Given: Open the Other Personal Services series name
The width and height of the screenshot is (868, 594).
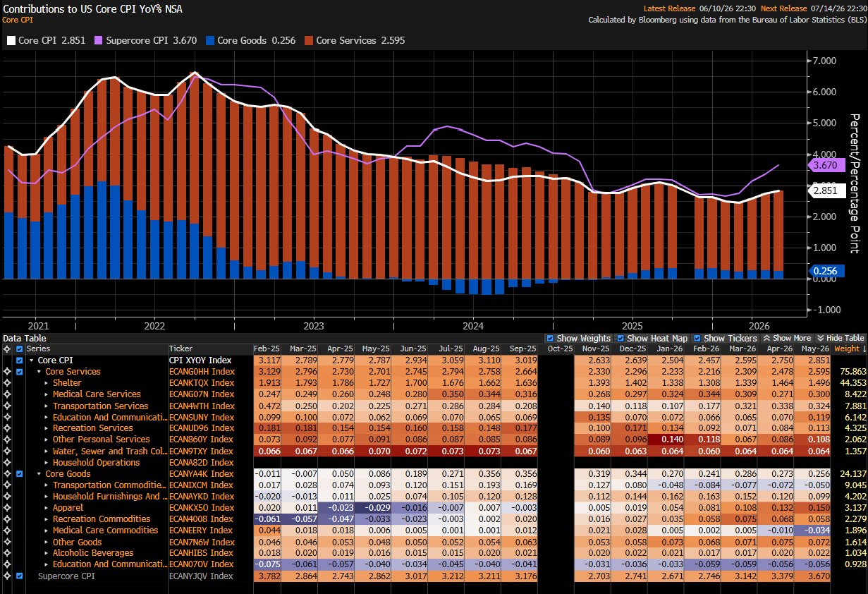Looking at the screenshot, I should (x=101, y=440).
